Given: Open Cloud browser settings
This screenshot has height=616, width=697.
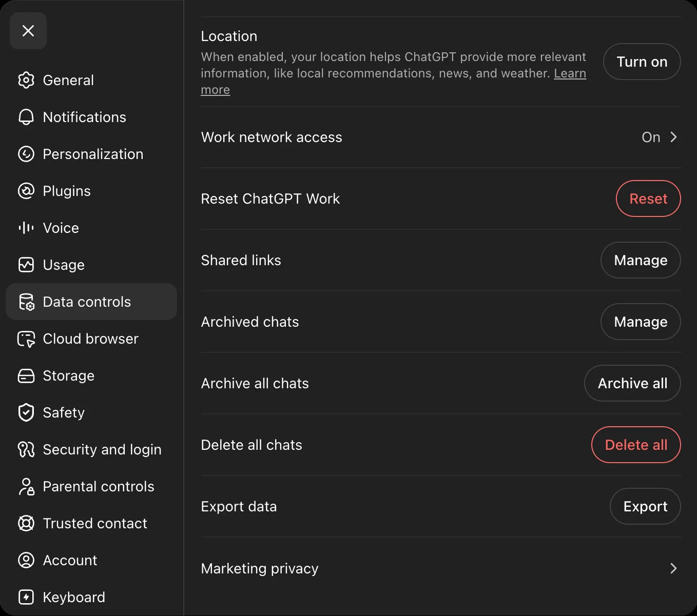Looking at the screenshot, I should (91, 339).
